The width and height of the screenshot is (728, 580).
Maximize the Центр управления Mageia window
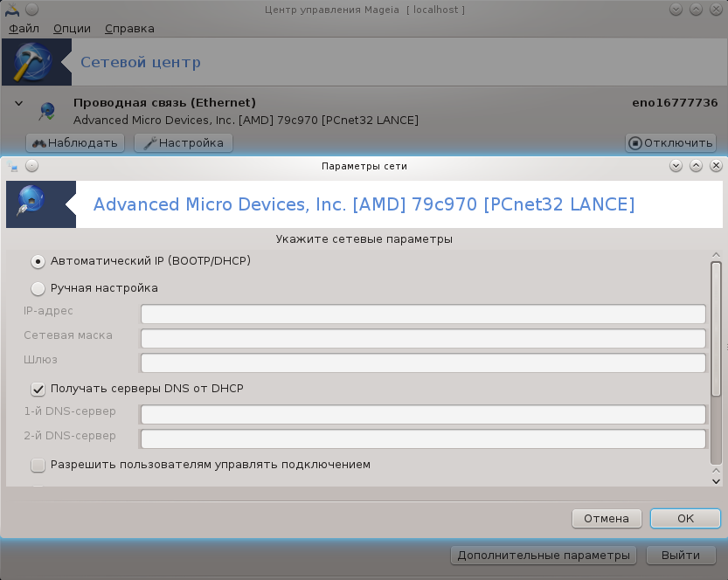coord(696,10)
